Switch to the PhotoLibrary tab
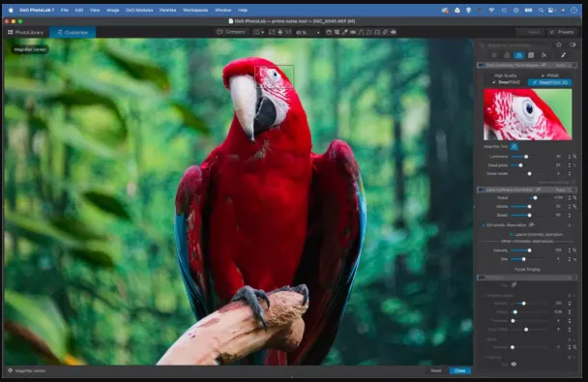Screen dimensions: 588x382 pos(26,32)
